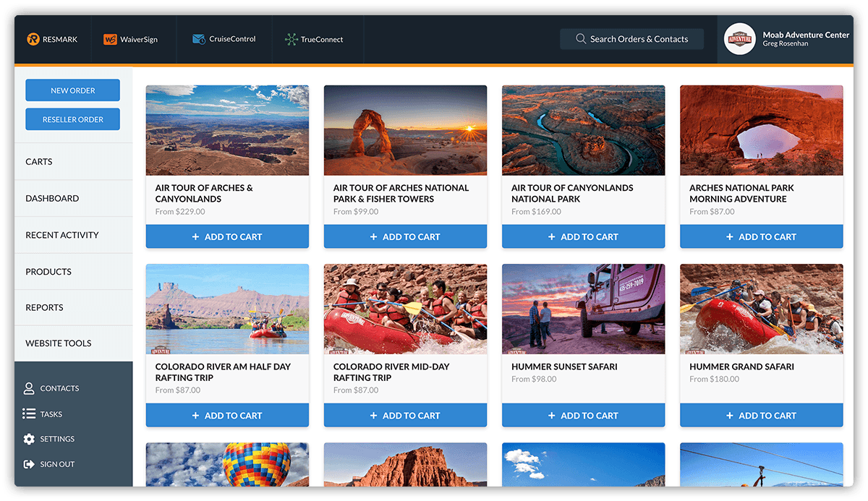The width and height of the screenshot is (868, 501).
Task: Open Recent Activity in the sidebar
Action: pos(74,235)
